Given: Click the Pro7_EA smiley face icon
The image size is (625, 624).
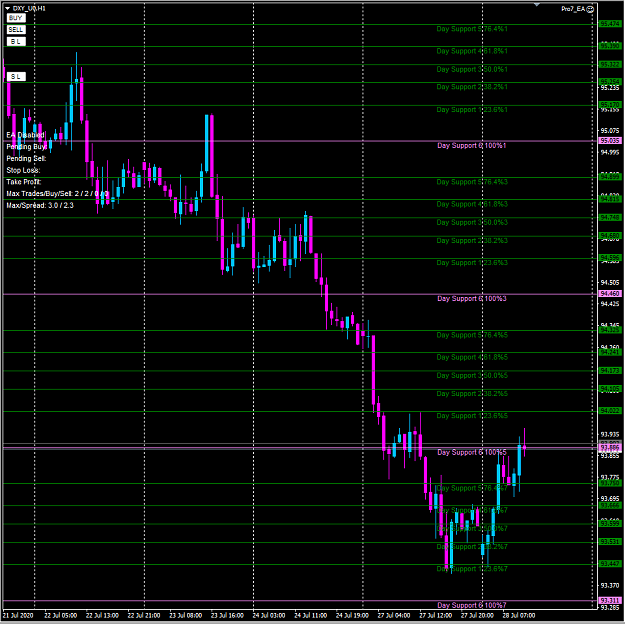Looking at the screenshot, I should coord(590,9).
